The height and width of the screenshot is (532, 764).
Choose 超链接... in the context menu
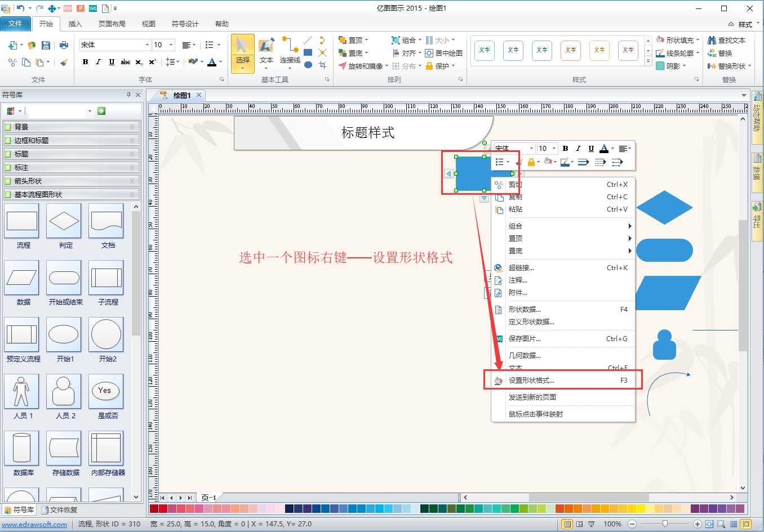coord(563,268)
